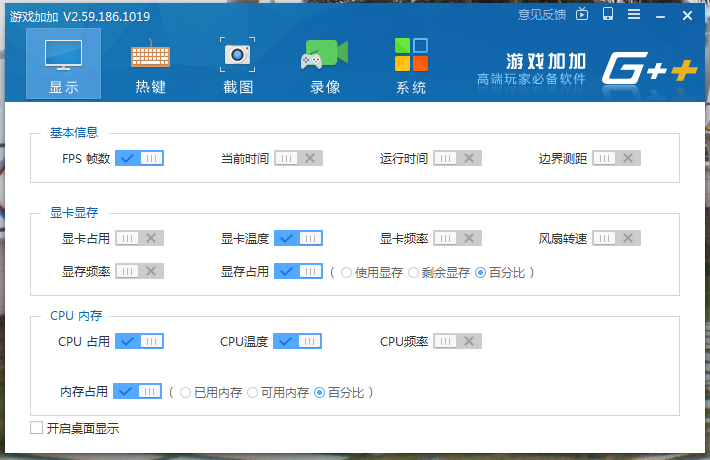The height and width of the screenshot is (460, 710).
Task: Open the hamburger menu icon
Action: (634, 14)
